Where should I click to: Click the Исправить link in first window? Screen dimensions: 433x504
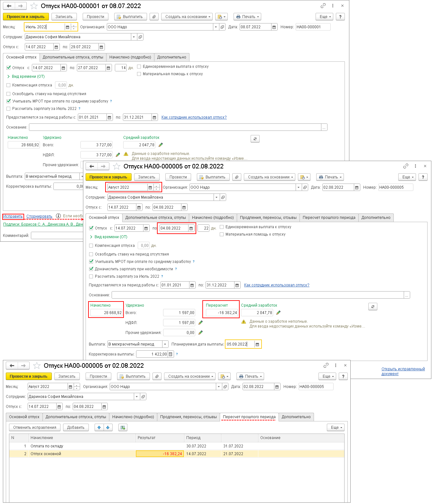point(13,216)
